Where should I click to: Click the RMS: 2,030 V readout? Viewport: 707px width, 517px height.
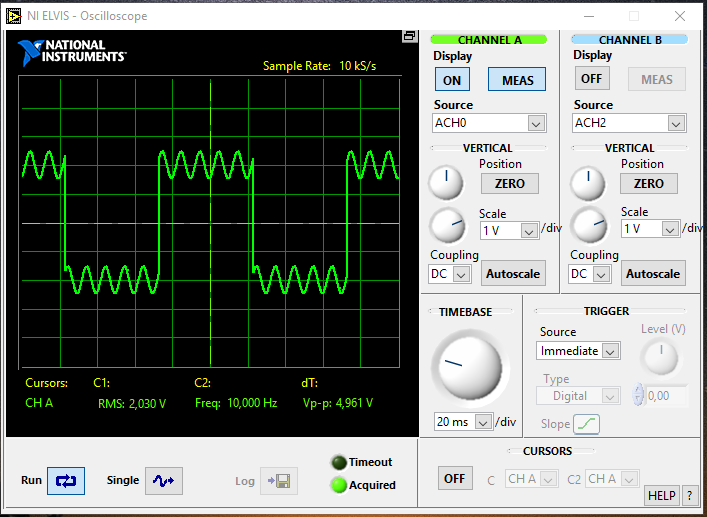coord(132,403)
